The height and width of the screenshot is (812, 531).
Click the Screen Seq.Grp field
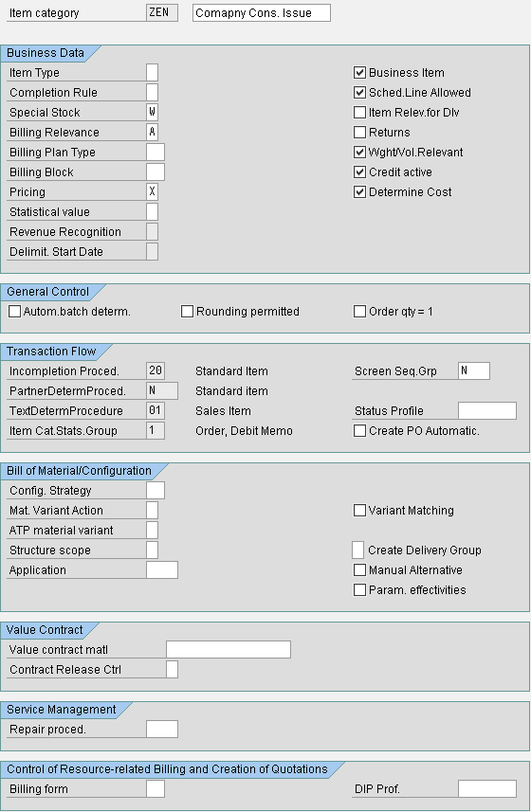(x=474, y=370)
